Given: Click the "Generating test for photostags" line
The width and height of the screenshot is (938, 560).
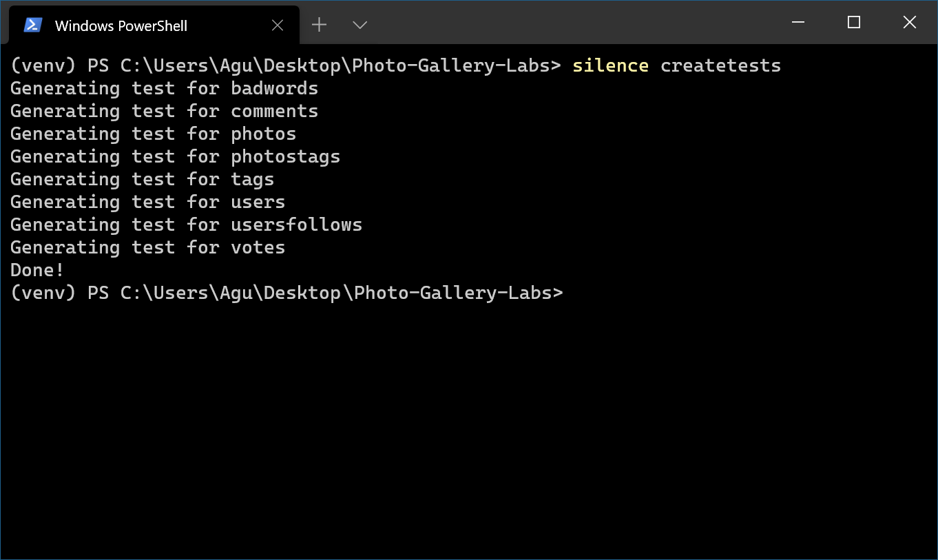Looking at the screenshot, I should coord(175,156).
